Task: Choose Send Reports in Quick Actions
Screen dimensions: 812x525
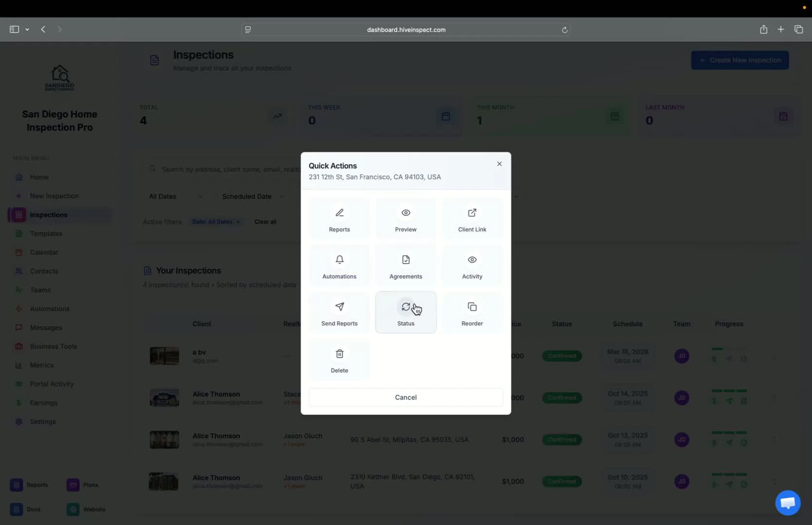Action: pos(339,313)
